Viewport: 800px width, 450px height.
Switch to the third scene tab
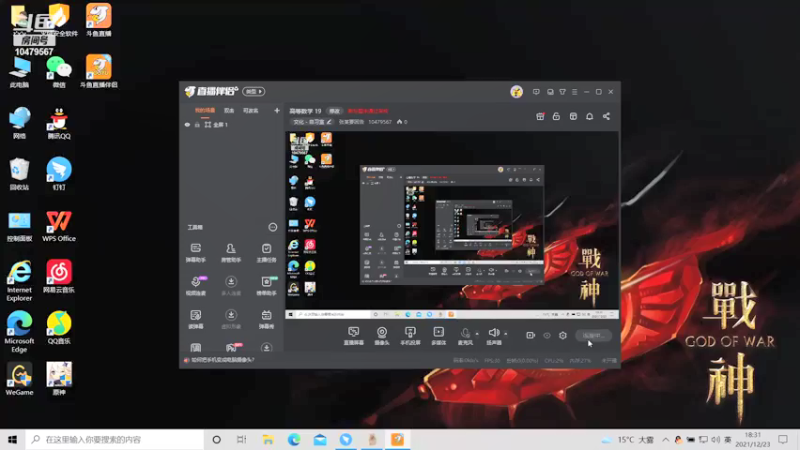pos(251,111)
